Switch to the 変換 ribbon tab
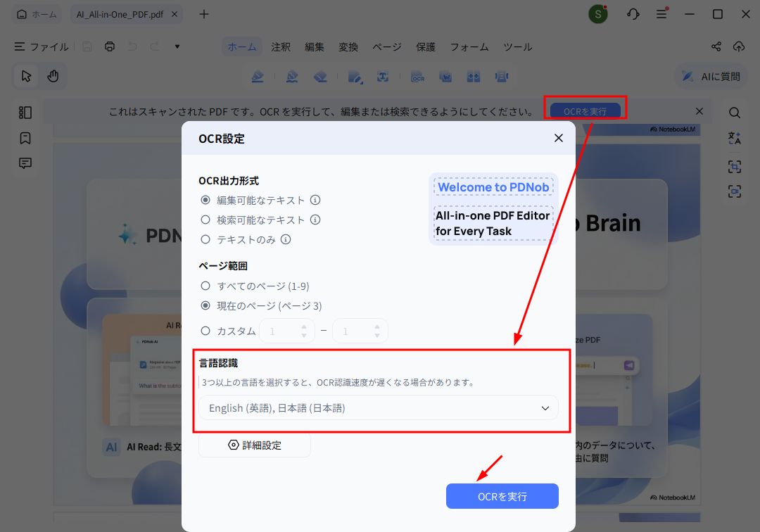 click(348, 47)
